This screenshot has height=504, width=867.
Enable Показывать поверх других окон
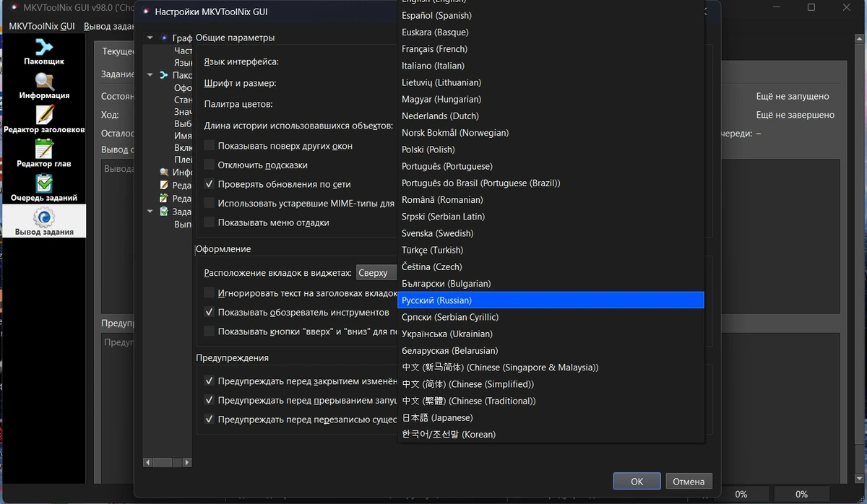click(210, 146)
